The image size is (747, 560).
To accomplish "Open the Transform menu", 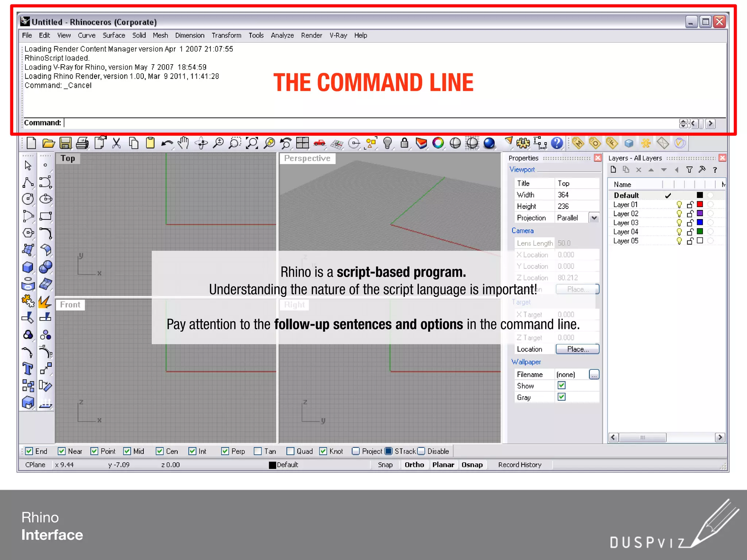I will [227, 35].
